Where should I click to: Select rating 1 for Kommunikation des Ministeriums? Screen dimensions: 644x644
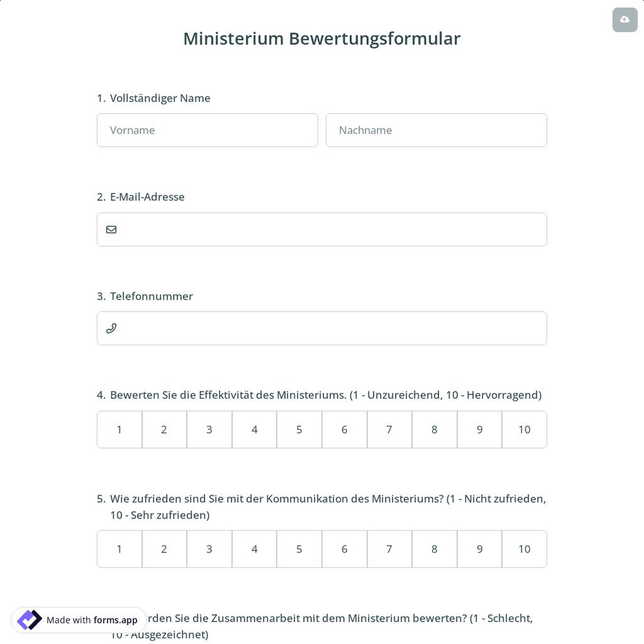119,549
